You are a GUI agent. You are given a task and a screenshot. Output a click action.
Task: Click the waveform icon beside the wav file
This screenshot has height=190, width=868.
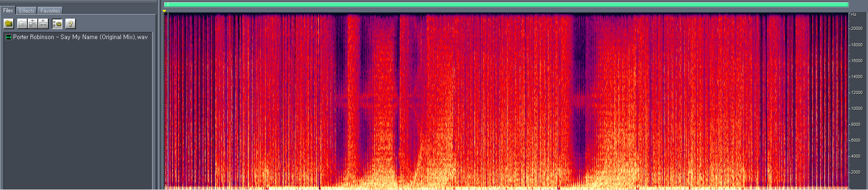pos(8,37)
